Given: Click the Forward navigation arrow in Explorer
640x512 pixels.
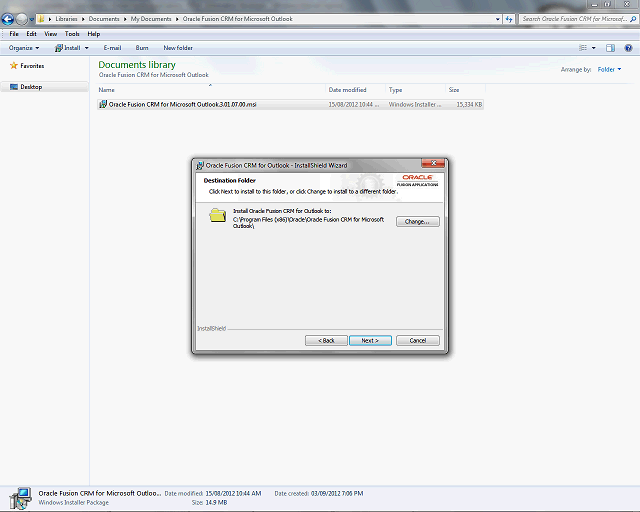Looking at the screenshot, I should (x=22, y=19).
